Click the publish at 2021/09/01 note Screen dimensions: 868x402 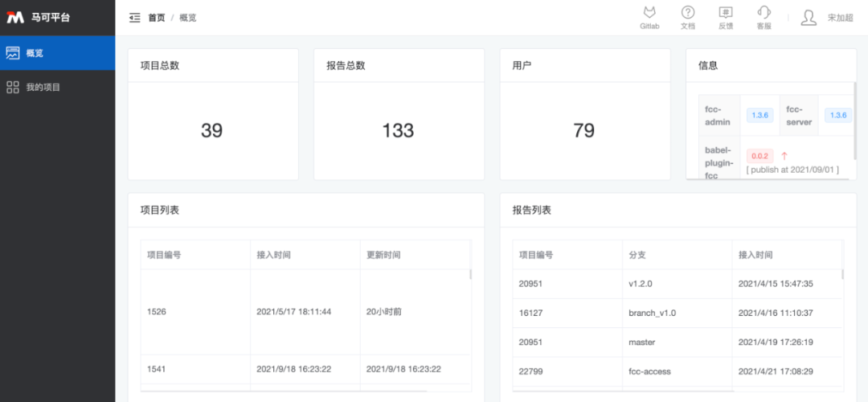click(792, 170)
